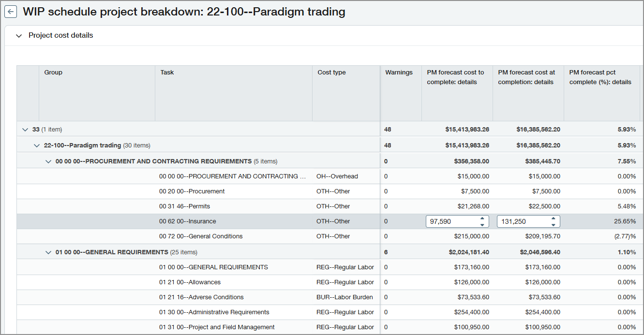
Task: Go back using the arrow button
Action: (x=11, y=12)
